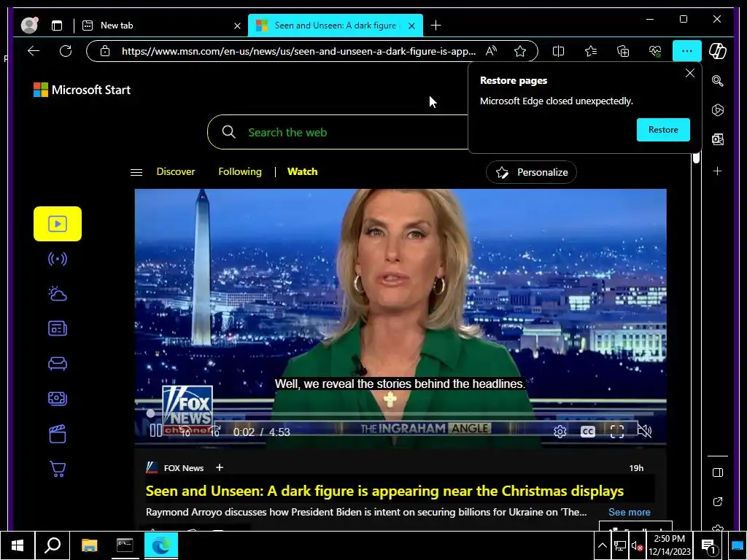The height and width of the screenshot is (560, 747).
Task: Open the Windows Start menu
Action: [x=18, y=545]
